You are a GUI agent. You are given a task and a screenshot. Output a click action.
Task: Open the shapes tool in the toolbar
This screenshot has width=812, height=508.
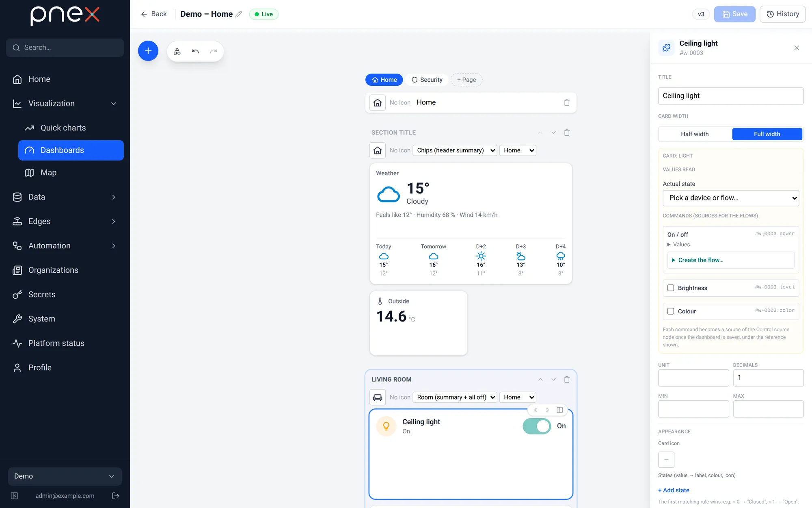pos(177,51)
